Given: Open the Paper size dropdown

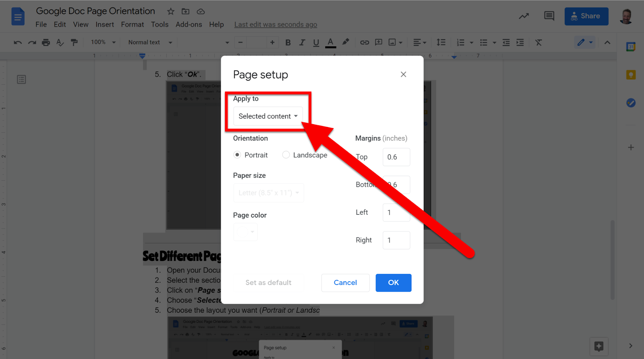Looking at the screenshot, I should click(x=268, y=193).
